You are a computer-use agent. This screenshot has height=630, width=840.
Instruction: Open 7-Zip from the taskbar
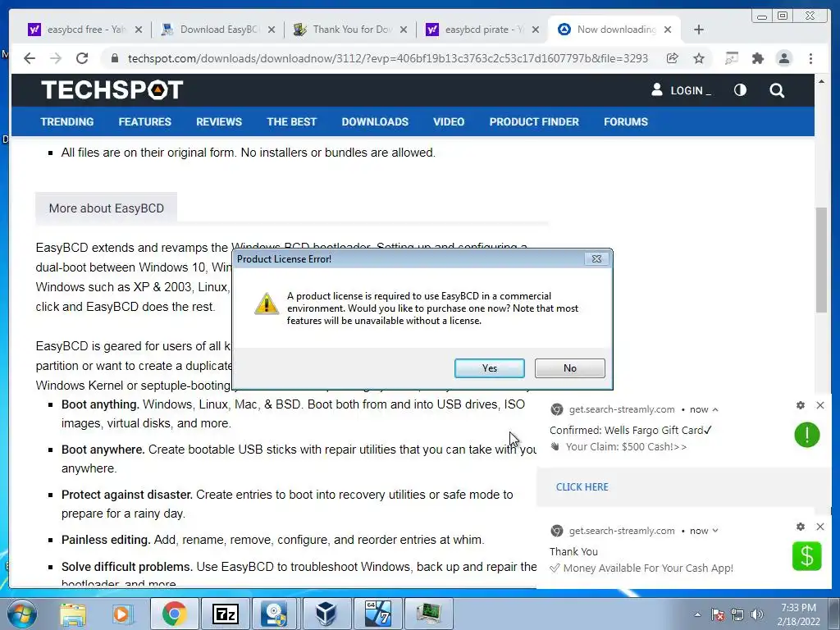pos(225,614)
